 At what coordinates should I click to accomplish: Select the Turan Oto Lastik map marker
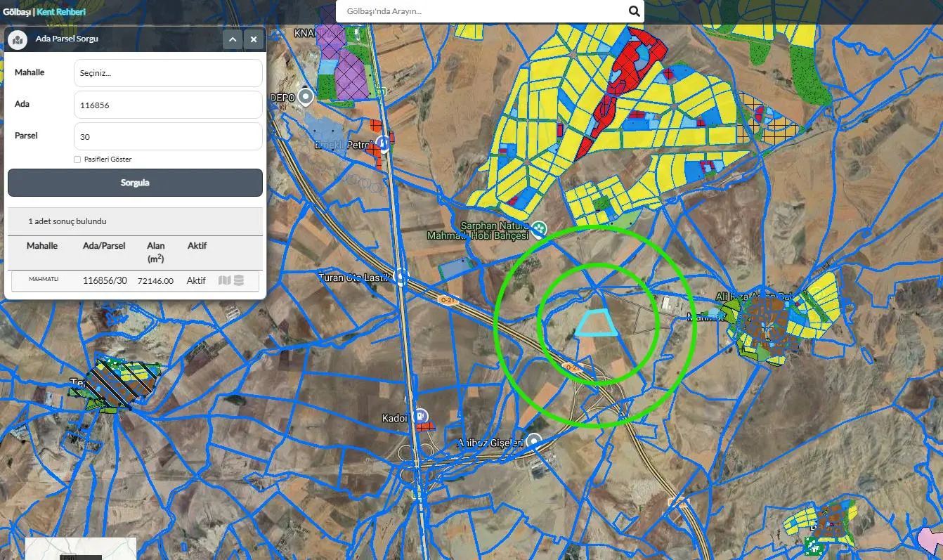click(x=401, y=276)
